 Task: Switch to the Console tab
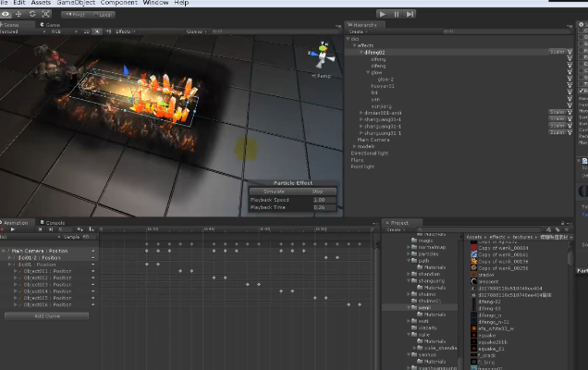(x=55, y=223)
